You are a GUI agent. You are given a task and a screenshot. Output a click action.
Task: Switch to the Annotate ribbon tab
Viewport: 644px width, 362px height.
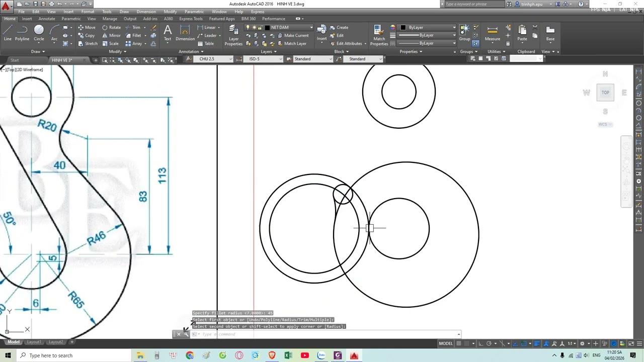(47, 19)
